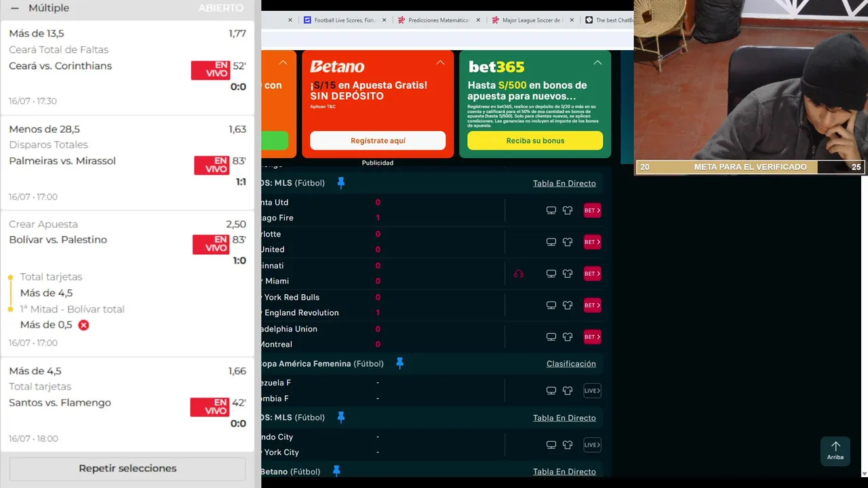Click the BET button in the York Red Bulls row
Screen dimensions: 868x488
[592, 305]
